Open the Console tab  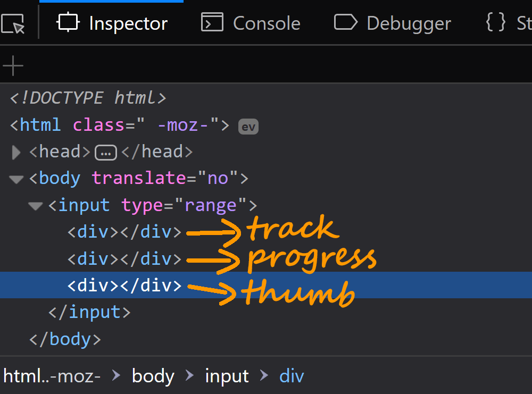tap(251, 23)
